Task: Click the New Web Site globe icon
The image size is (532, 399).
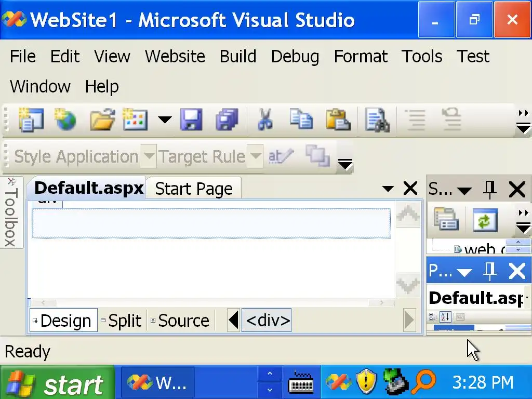Action: 65,119
